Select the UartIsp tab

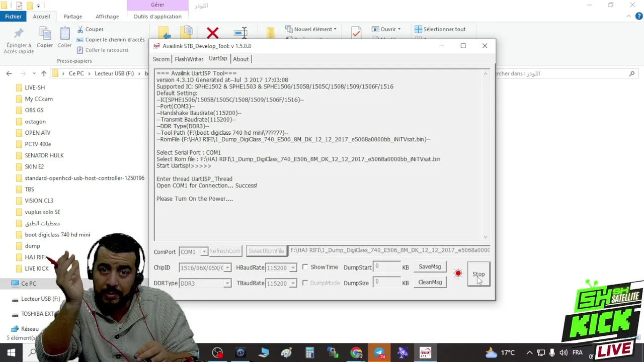[218, 58]
